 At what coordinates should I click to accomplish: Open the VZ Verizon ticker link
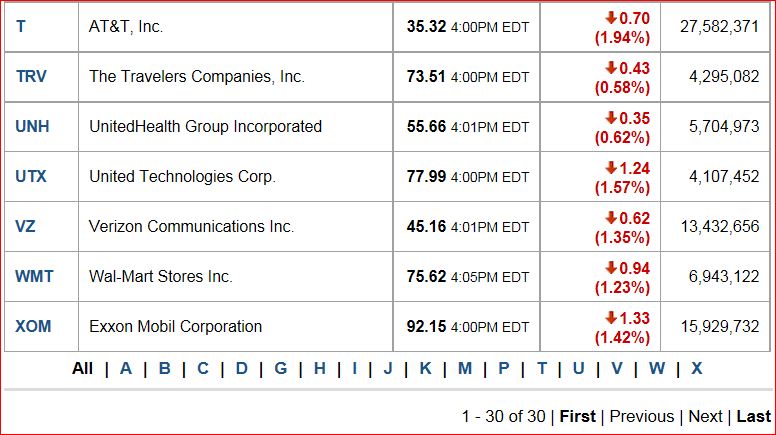25,226
